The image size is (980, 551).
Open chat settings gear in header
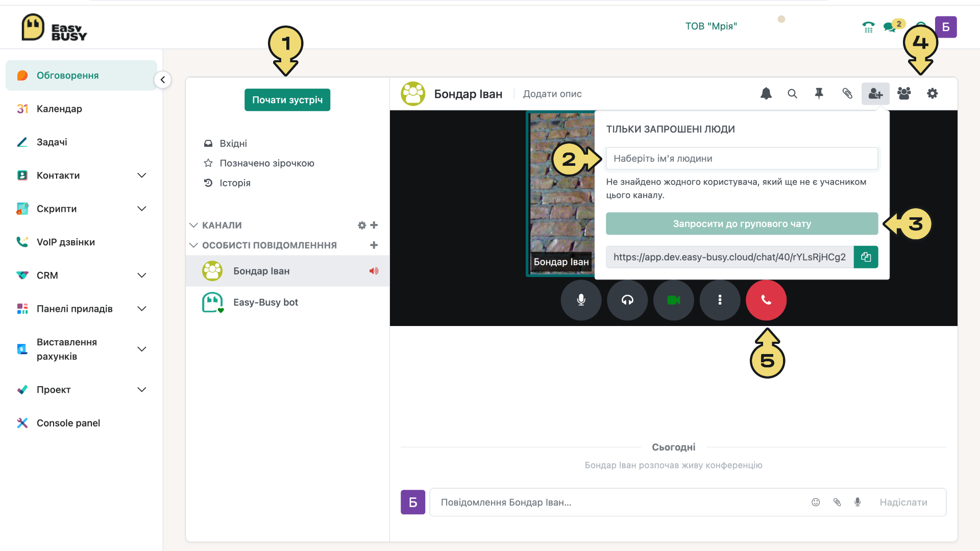click(x=933, y=93)
